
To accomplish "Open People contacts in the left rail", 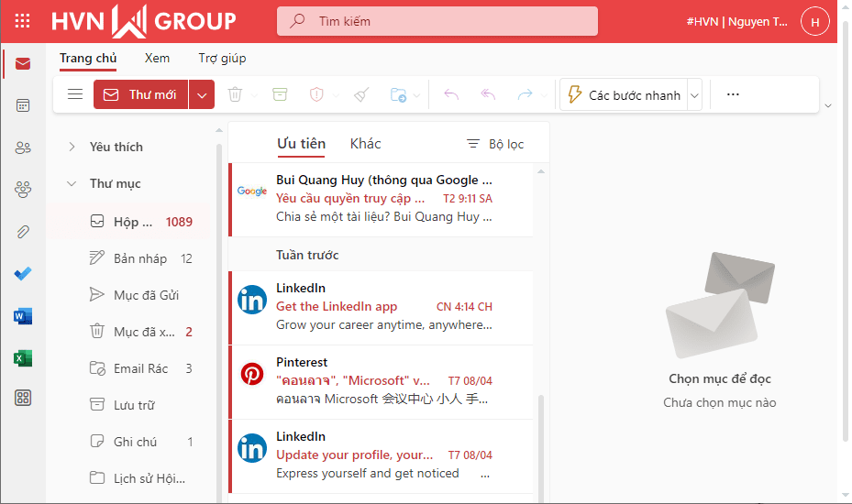I will click(23, 148).
